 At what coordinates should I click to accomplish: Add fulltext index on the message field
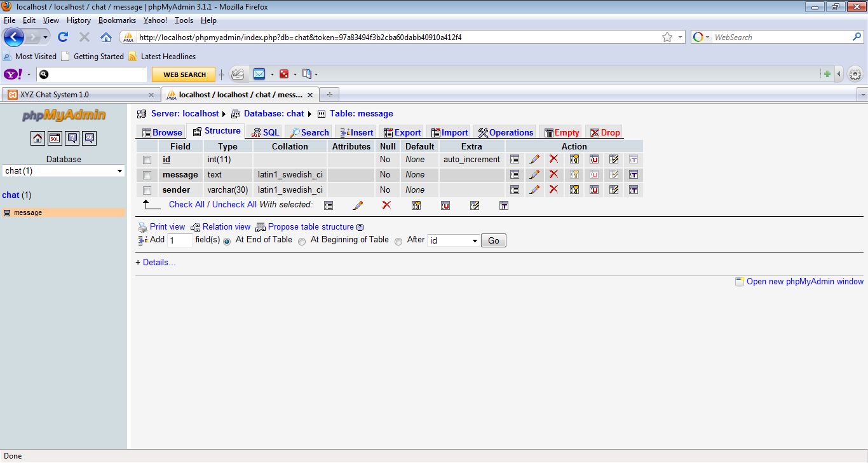click(633, 174)
